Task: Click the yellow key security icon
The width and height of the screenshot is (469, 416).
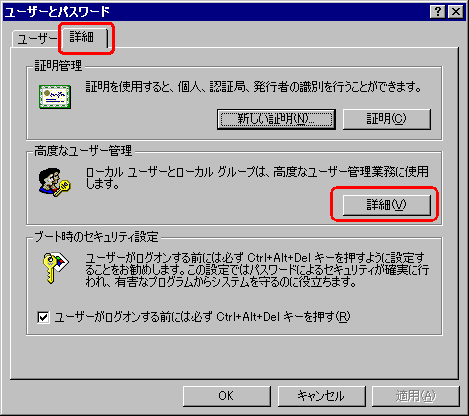Action: point(55,268)
